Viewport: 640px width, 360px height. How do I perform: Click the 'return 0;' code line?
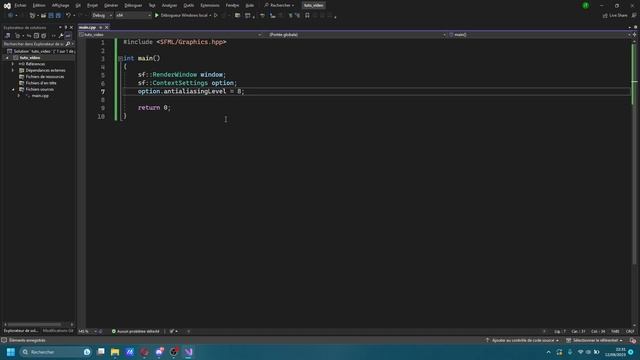click(x=154, y=108)
